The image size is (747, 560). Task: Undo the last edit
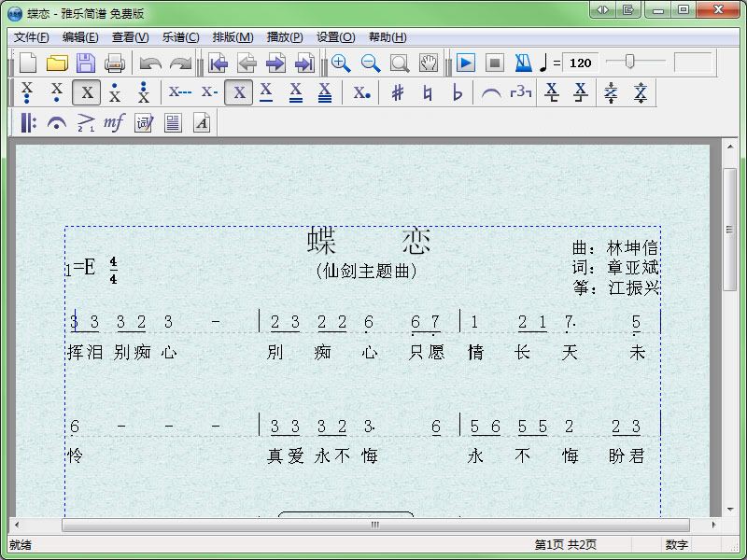150,63
